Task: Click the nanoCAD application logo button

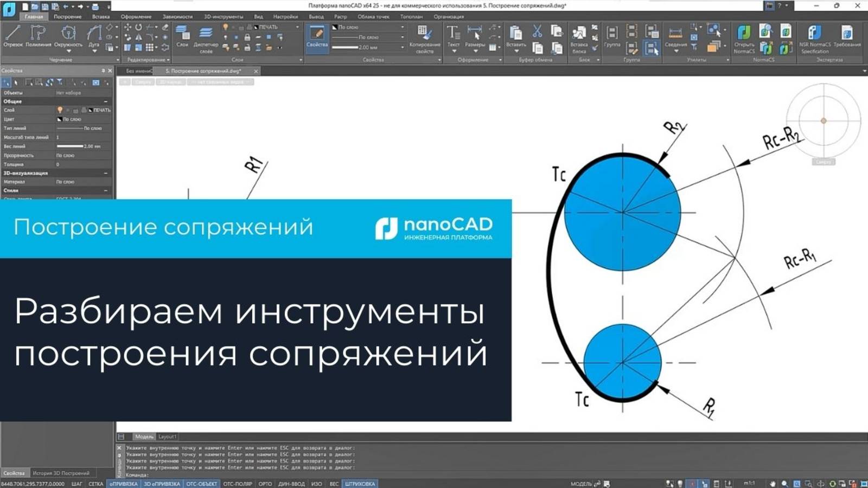Action: [9, 9]
